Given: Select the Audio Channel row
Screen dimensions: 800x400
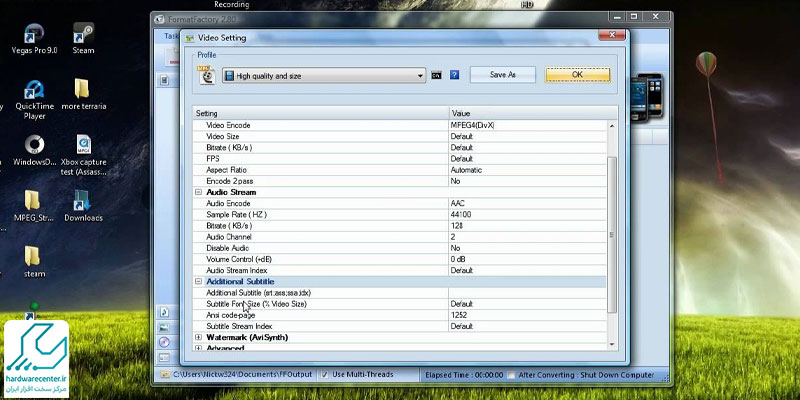Looking at the screenshot, I should click(399, 237).
